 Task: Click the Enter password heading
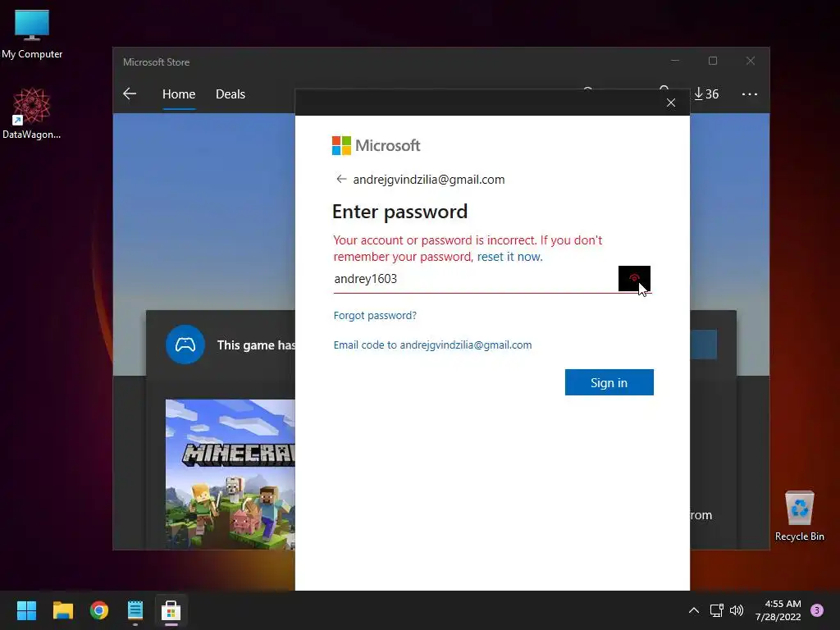tap(399, 212)
